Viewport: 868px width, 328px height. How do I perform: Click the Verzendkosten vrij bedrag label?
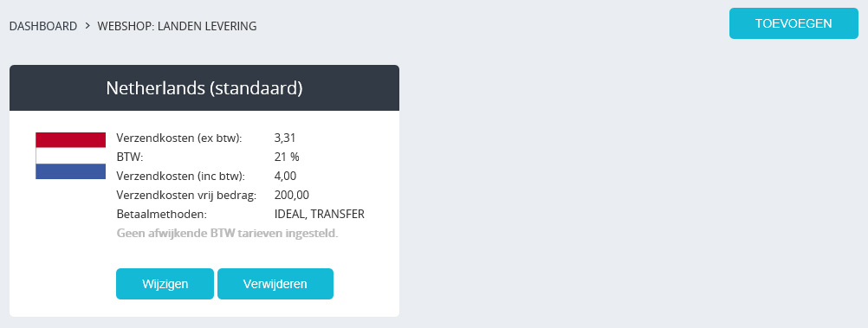[x=188, y=195]
